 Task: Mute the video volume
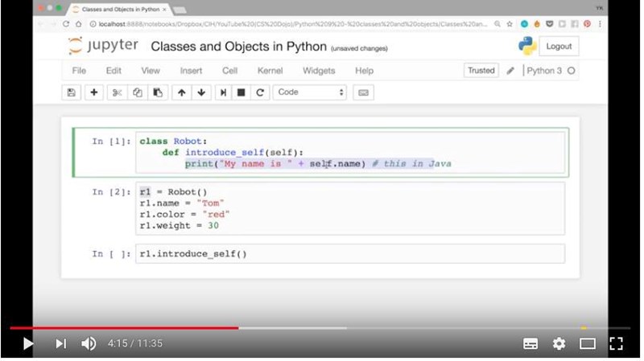[89, 343]
